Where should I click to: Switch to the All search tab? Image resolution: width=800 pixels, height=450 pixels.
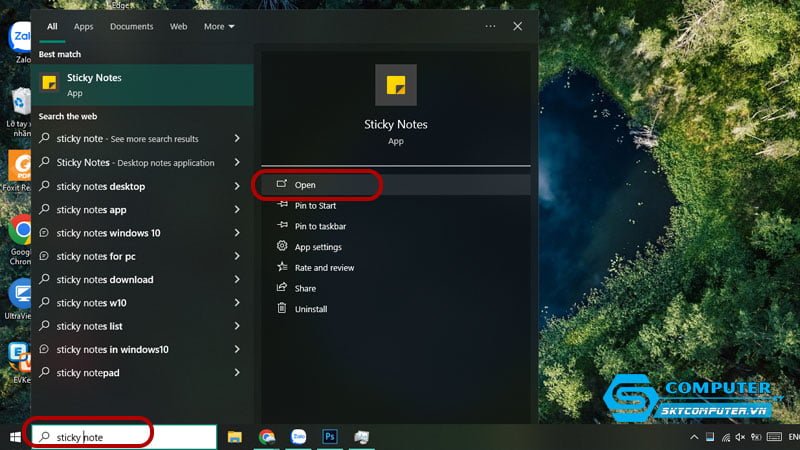(52, 27)
